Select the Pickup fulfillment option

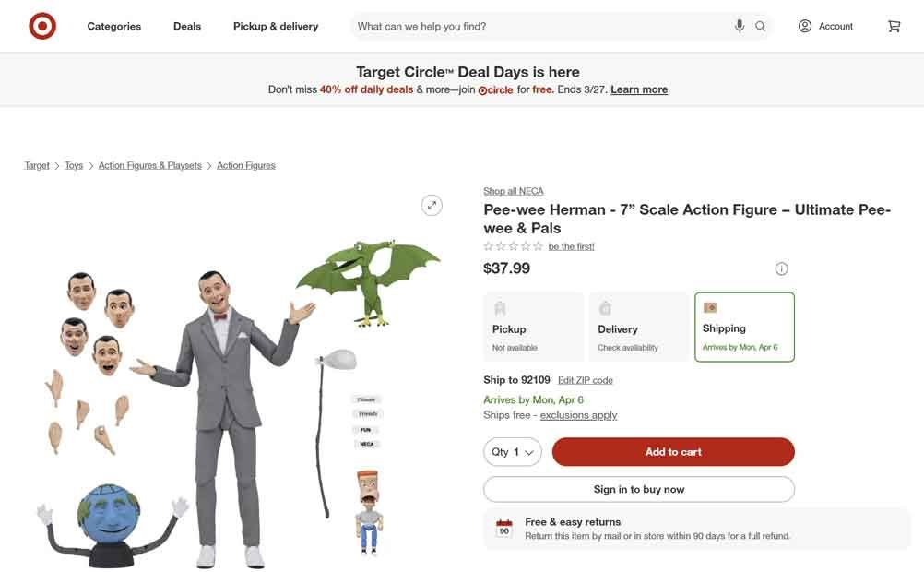(533, 326)
